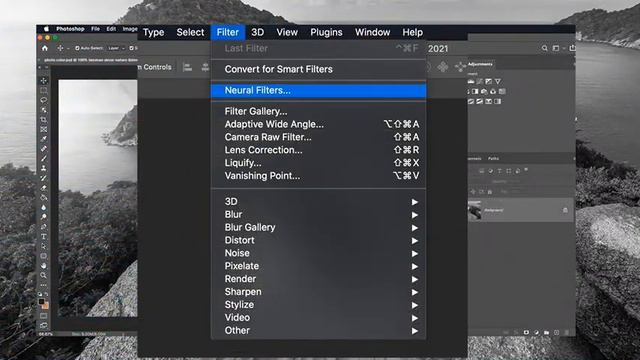Click the Background layer thumbnail
This screenshot has height=360, width=640.
[475, 210]
